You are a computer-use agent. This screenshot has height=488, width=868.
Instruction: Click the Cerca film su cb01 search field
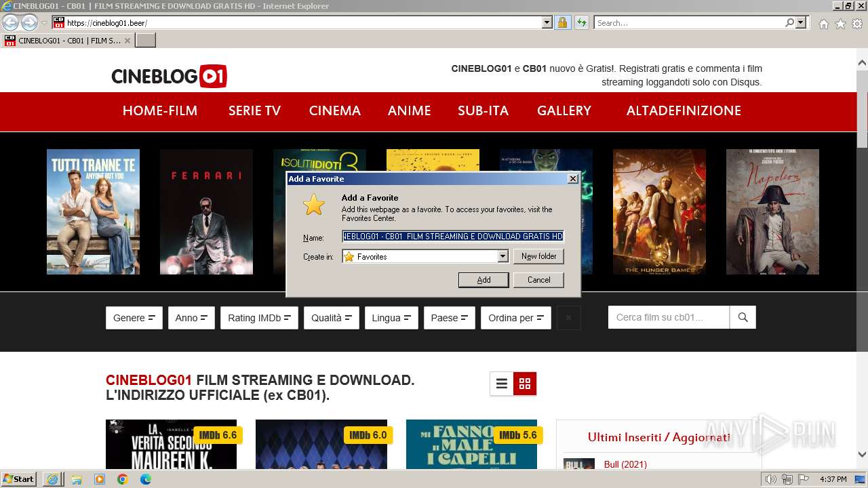(669, 317)
